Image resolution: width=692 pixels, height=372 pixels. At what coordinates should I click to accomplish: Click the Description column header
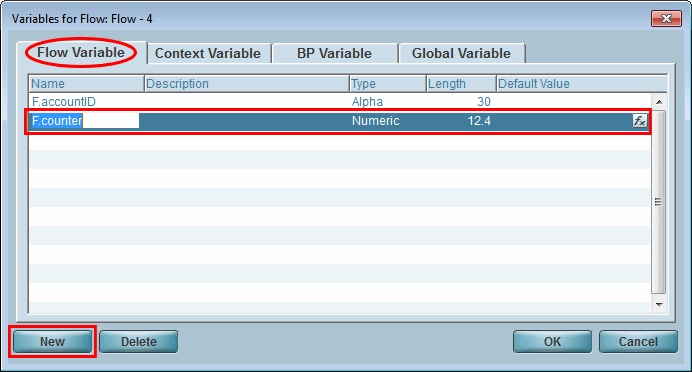click(247, 83)
